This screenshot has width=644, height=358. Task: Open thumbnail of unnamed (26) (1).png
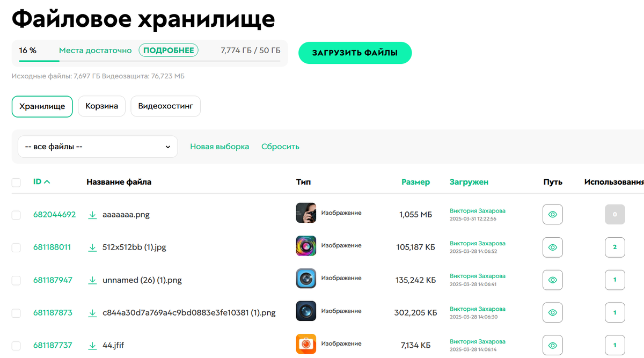point(306,279)
